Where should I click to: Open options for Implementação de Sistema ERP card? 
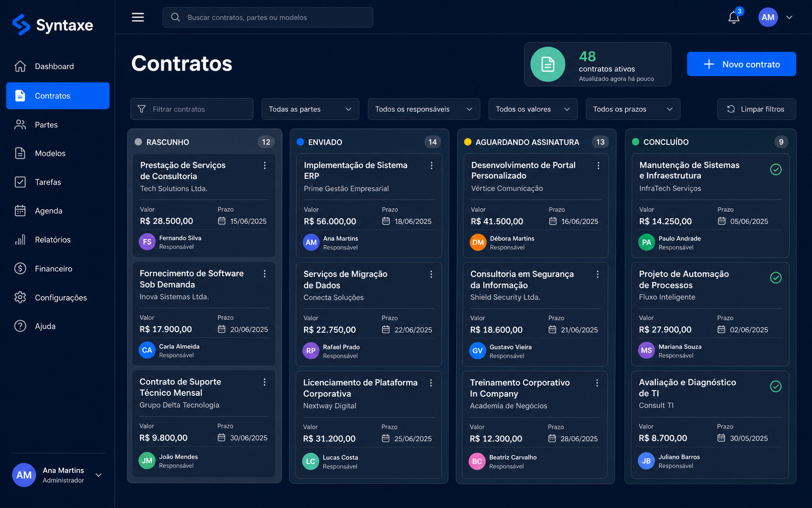pos(431,166)
